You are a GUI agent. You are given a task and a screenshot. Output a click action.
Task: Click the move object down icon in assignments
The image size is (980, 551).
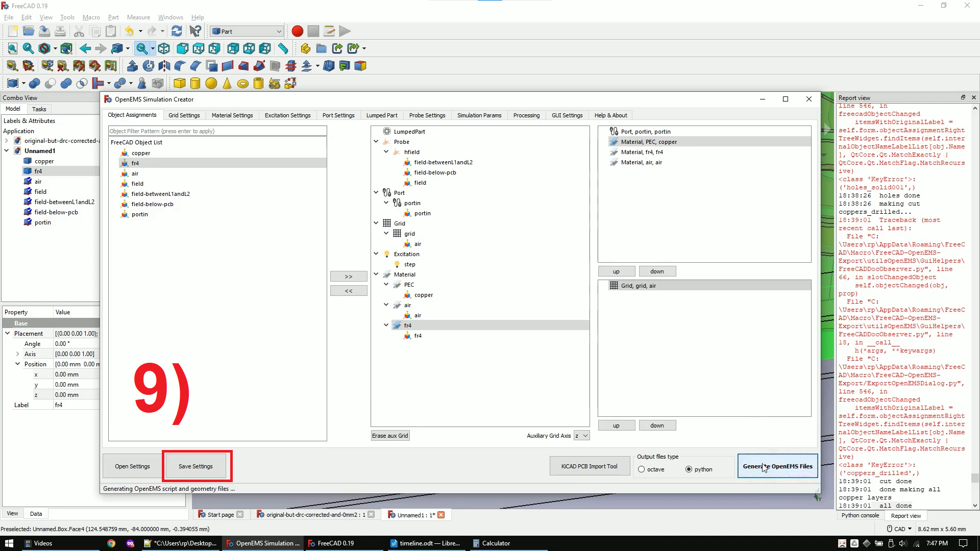pyautogui.click(x=656, y=270)
